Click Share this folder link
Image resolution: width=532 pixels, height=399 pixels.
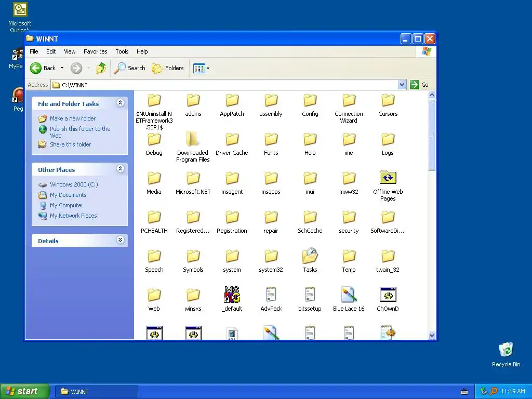coord(70,144)
